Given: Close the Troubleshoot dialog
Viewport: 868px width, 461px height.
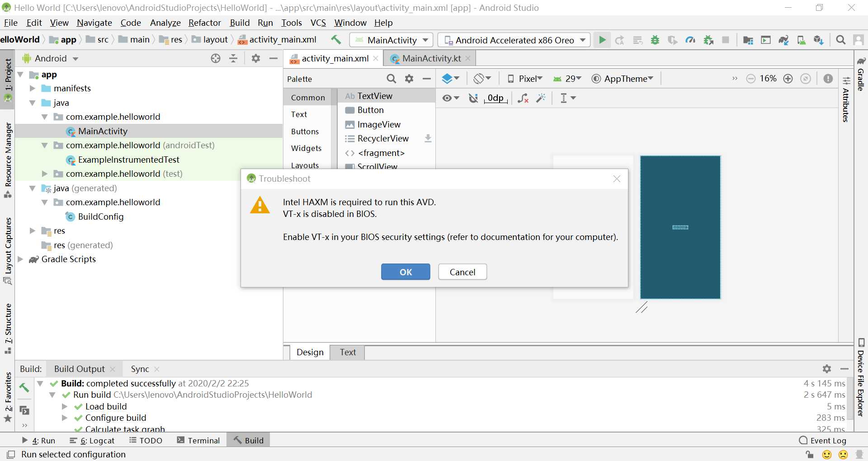Looking at the screenshot, I should (617, 179).
